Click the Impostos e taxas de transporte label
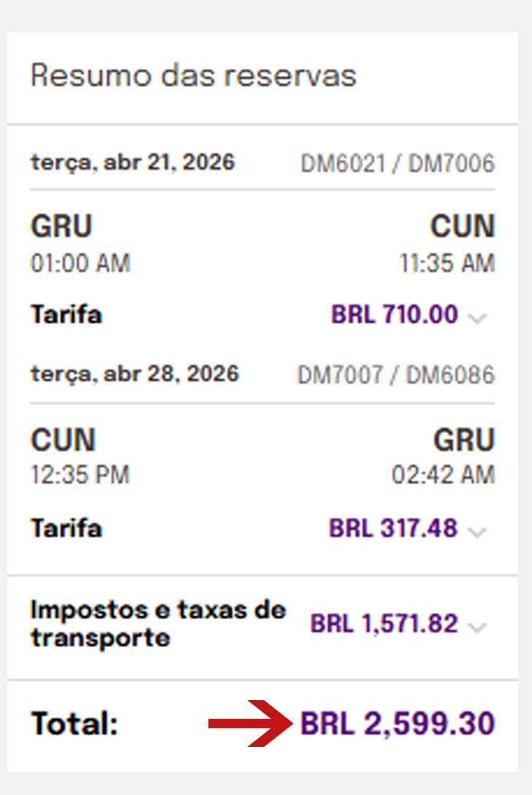532x795 pixels. pos(158,624)
